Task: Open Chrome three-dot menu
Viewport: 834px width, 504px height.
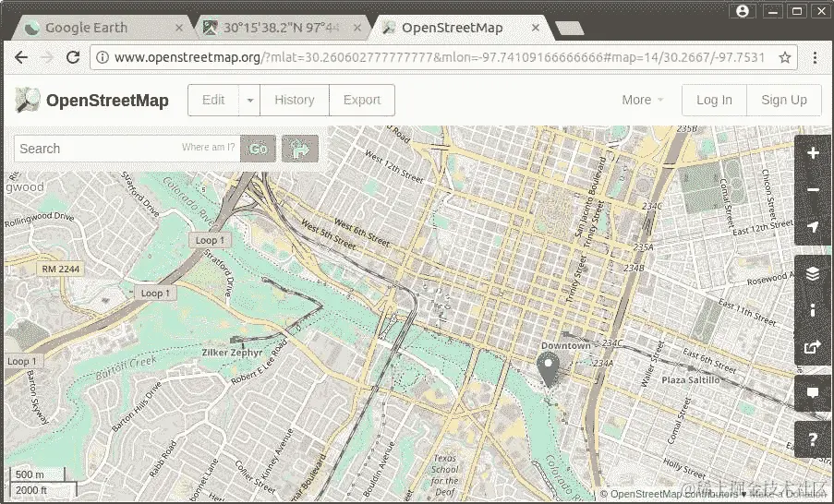Action: pyautogui.click(x=815, y=57)
